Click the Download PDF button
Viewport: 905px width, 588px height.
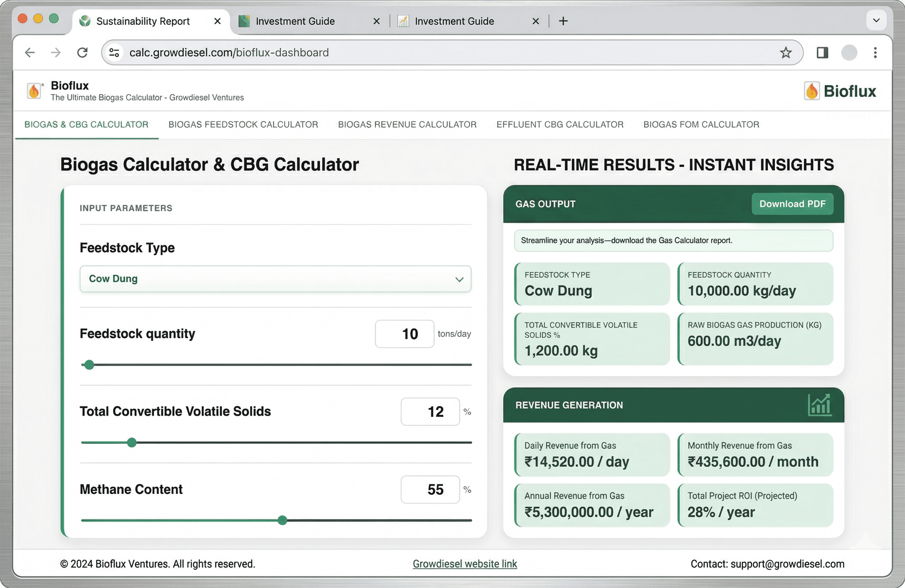click(x=792, y=204)
